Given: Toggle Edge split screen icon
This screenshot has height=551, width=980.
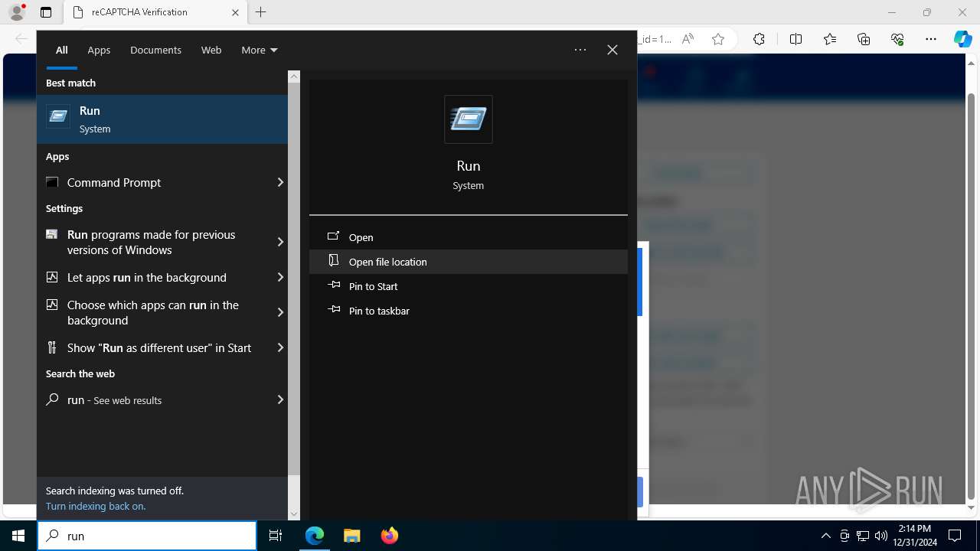Looking at the screenshot, I should coord(795,39).
